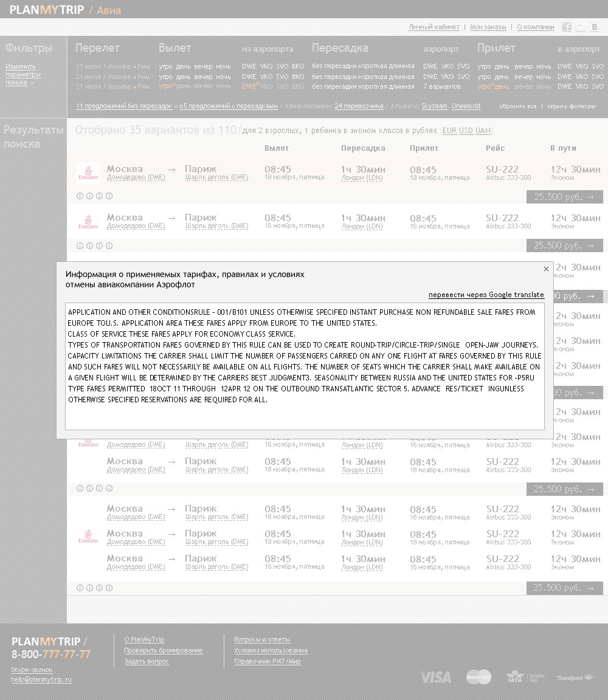Switch currency to EUR
This screenshot has height=700, width=608.
[449, 131]
